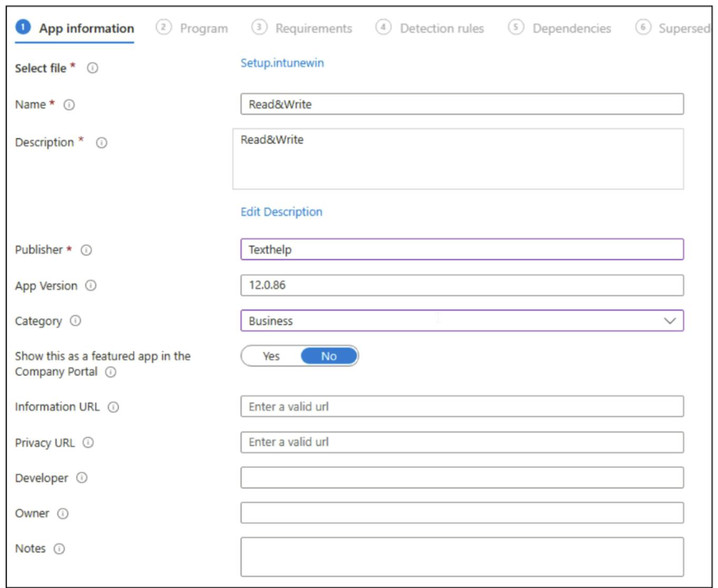Click the info icon next to Select file
Image resolution: width=718 pixels, height=588 pixels.
(x=92, y=68)
